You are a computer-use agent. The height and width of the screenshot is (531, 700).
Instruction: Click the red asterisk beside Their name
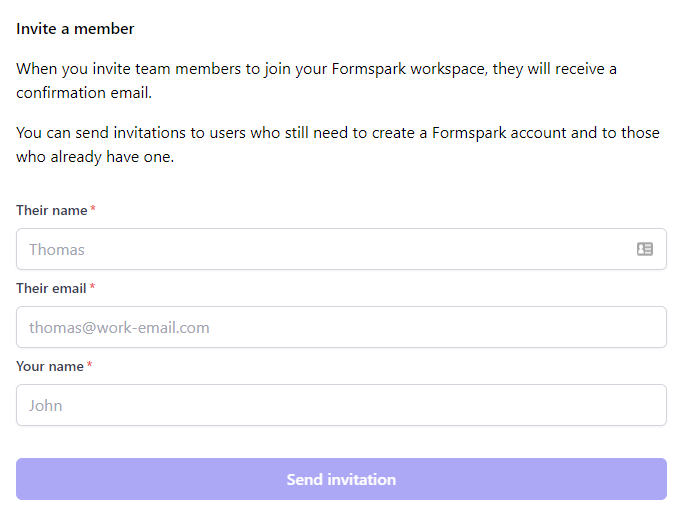click(x=93, y=209)
